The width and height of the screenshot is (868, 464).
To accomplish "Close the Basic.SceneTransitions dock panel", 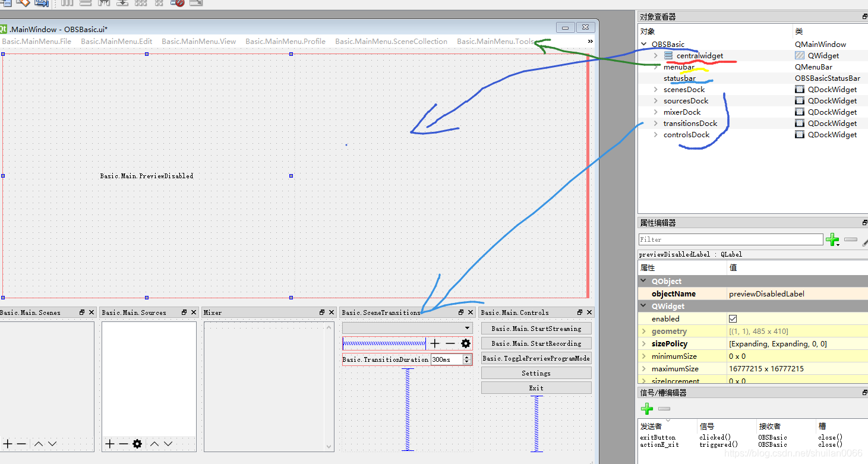I will point(471,313).
